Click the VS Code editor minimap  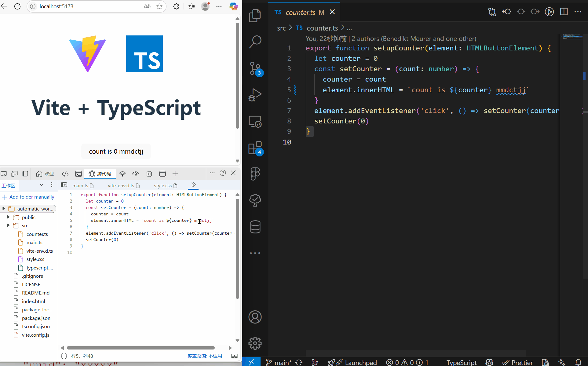point(572,37)
